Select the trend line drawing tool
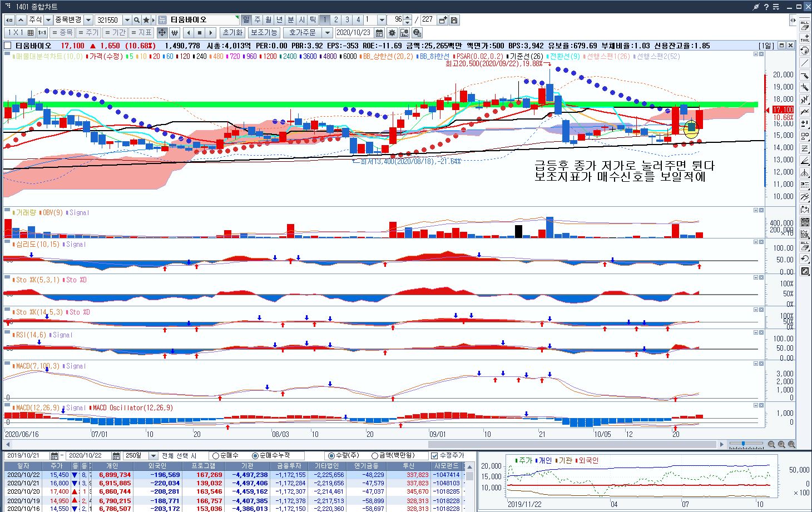 (805, 63)
